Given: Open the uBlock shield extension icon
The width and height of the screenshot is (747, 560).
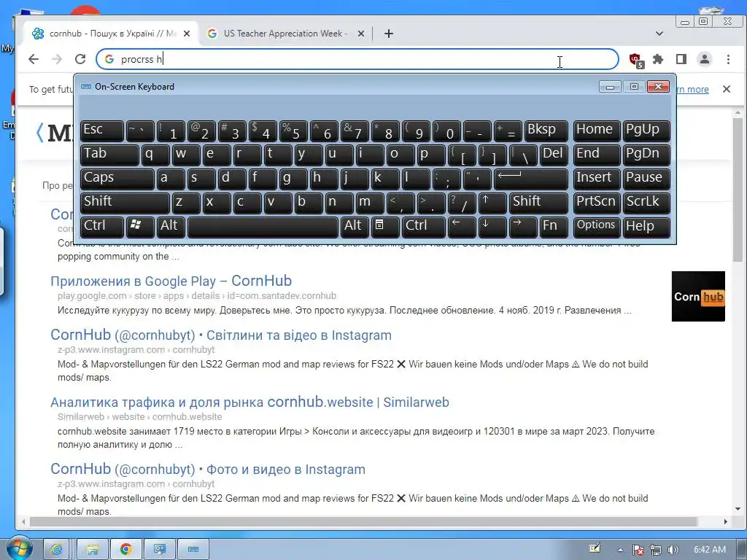Looking at the screenshot, I should (635, 60).
